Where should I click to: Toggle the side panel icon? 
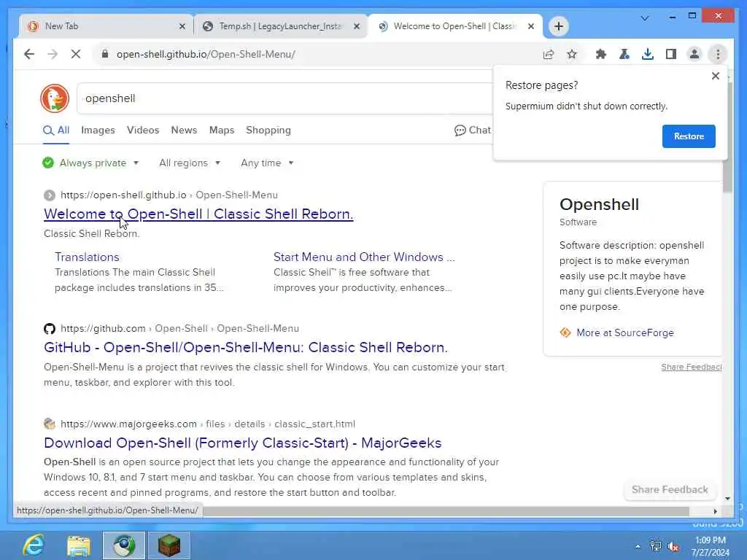coord(671,54)
